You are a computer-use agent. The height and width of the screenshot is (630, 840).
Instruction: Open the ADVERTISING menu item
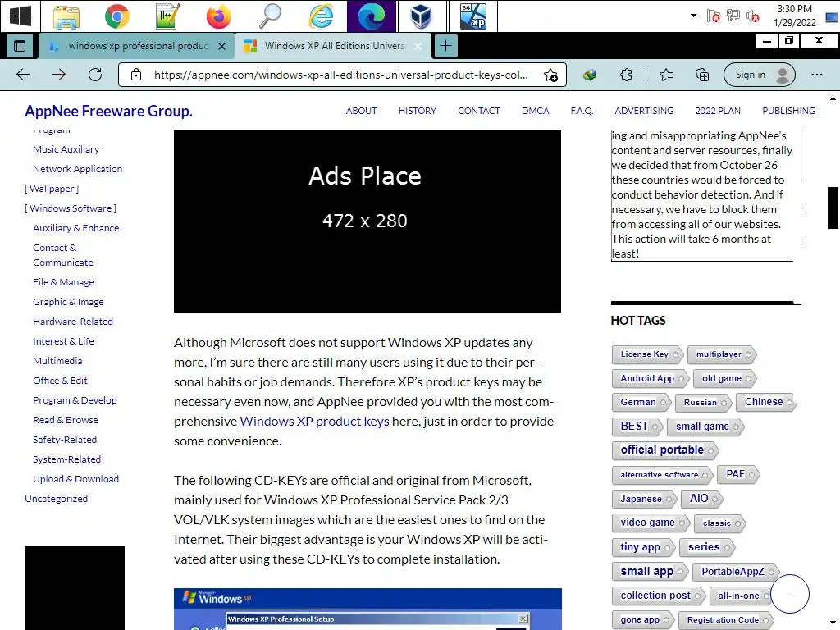(x=644, y=111)
